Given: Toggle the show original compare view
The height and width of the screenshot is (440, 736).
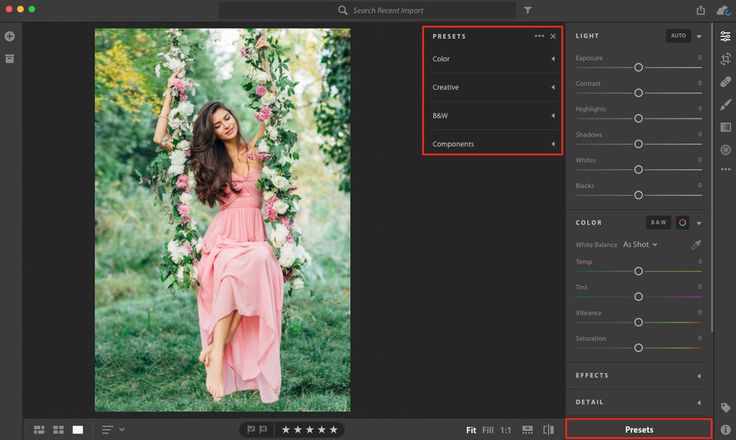Looking at the screenshot, I should [548, 430].
